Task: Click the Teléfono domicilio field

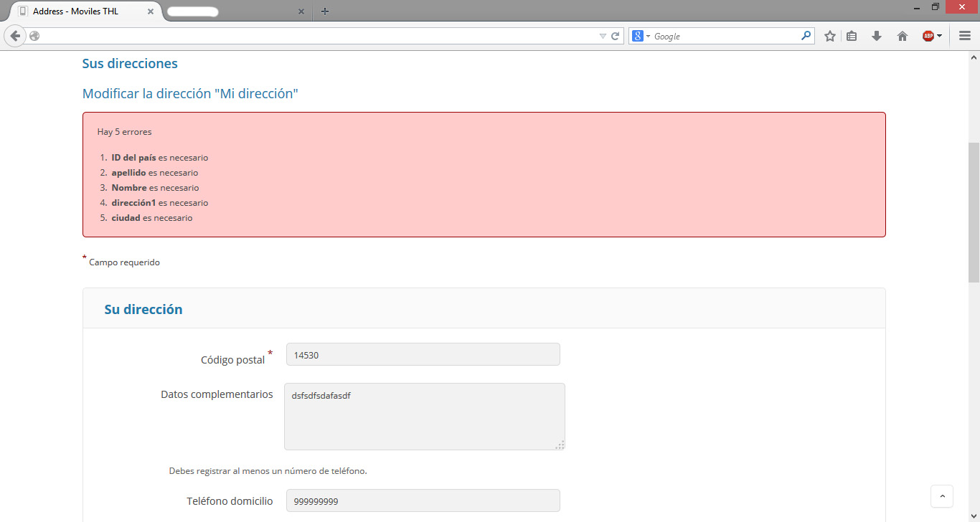Action: [423, 500]
